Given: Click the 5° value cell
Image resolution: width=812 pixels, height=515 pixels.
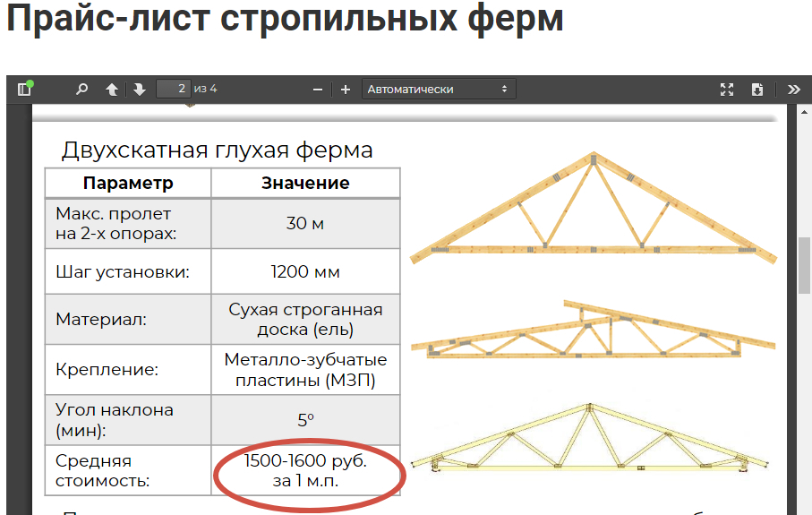Looking at the screenshot, I should pos(305,420).
